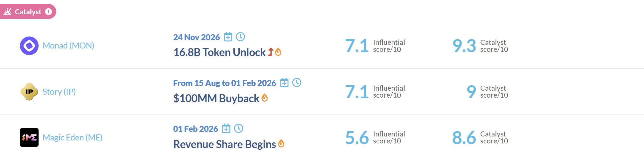The height and width of the screenshot is (163, 644).
Task: Click the clock icon beside 24 Nov 2026
Action: point(240,37)
